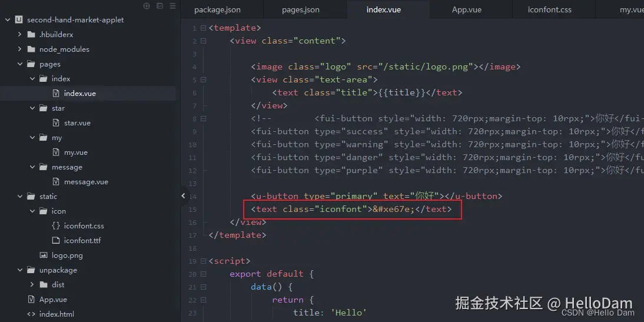
Task: Click the second-hand-market-applet project icon
Action: (19, 19)
